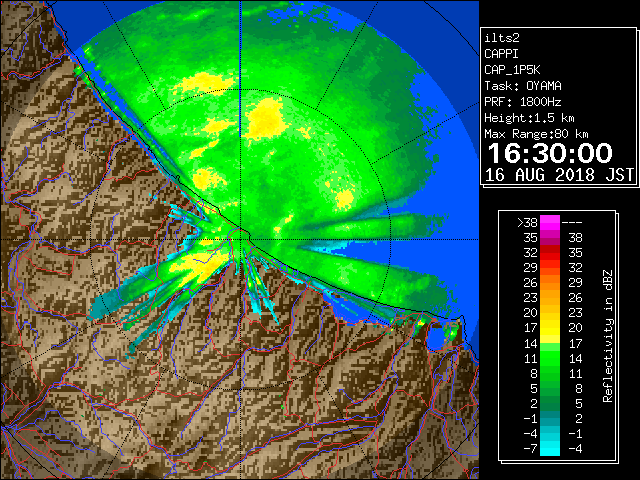Screen dimensions: 640x480
Task: Select the "16 AUG 2018 JST" date
Action: [x=559, y=175]
